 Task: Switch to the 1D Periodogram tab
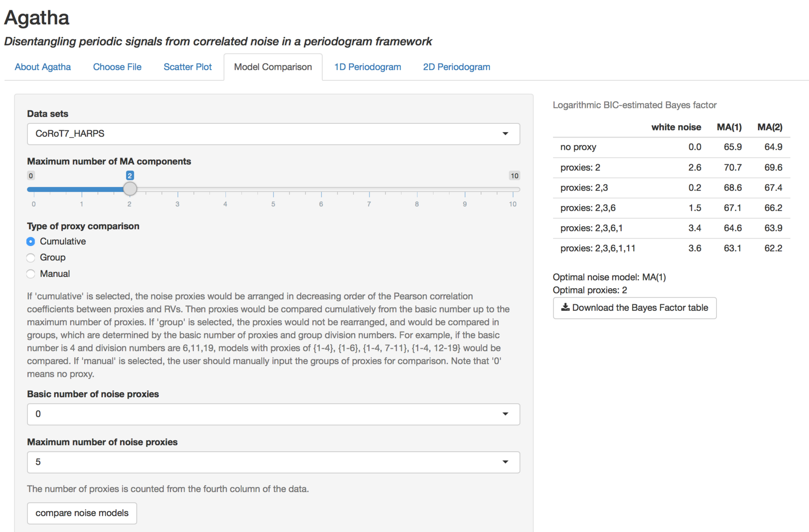[367, 67]
